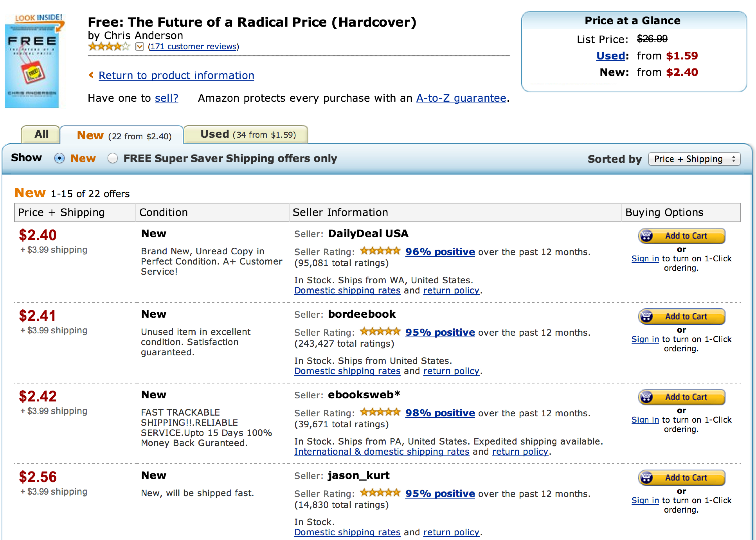Click the orange return arrow icon
Image resolution: width=756 pixels, height=540 pixels.
click(91, 75)
